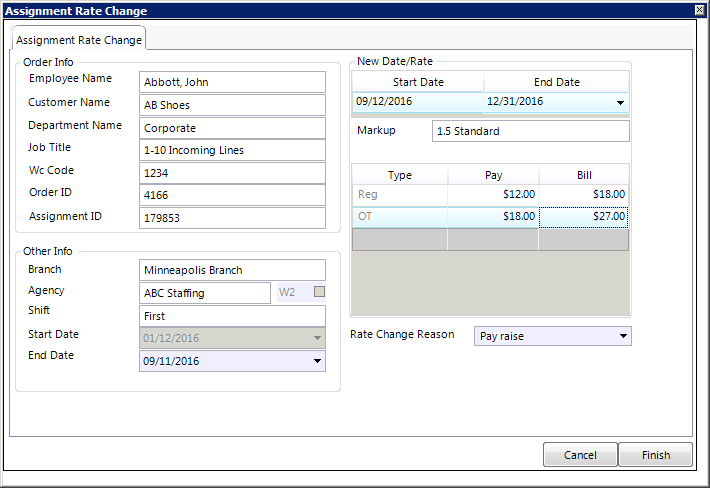Select the OT bill rate cell $27.00
The image size is (710, 488).
point(584,216)
